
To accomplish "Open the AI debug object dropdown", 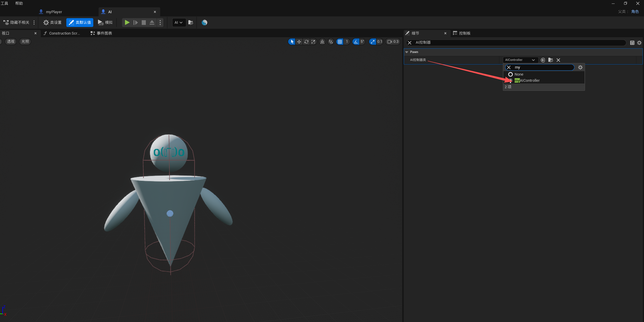I will 179,23.
